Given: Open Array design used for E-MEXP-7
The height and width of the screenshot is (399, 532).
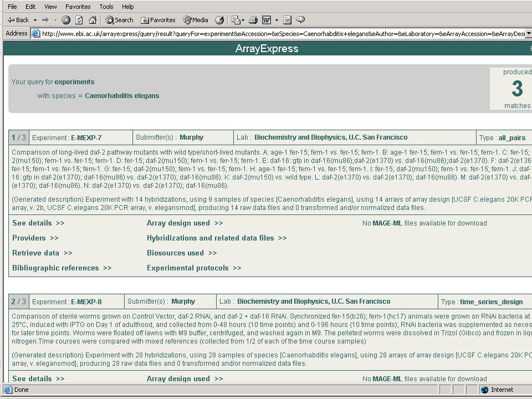Looking at the screenshot, I should point(185,223).
